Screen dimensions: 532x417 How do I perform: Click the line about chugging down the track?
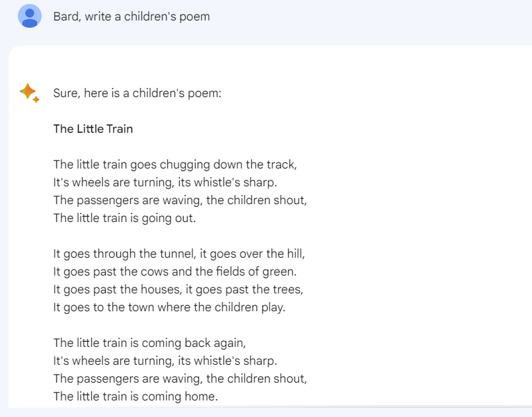171,164
